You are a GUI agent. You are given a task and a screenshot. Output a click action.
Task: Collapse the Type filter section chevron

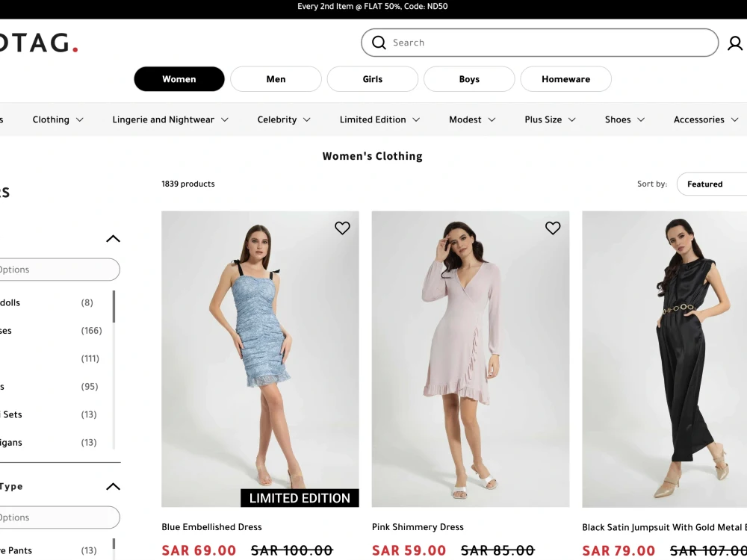coord(113,486)
